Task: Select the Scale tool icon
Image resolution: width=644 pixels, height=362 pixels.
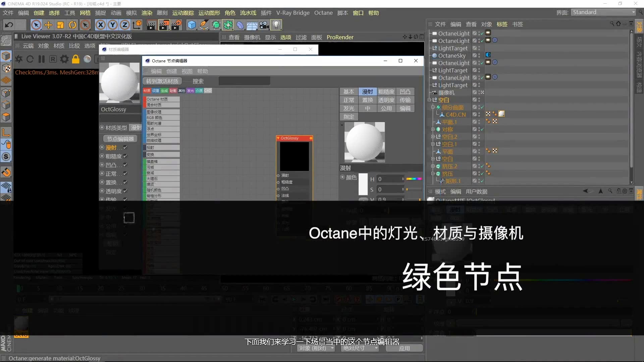Action: (60, 25)
